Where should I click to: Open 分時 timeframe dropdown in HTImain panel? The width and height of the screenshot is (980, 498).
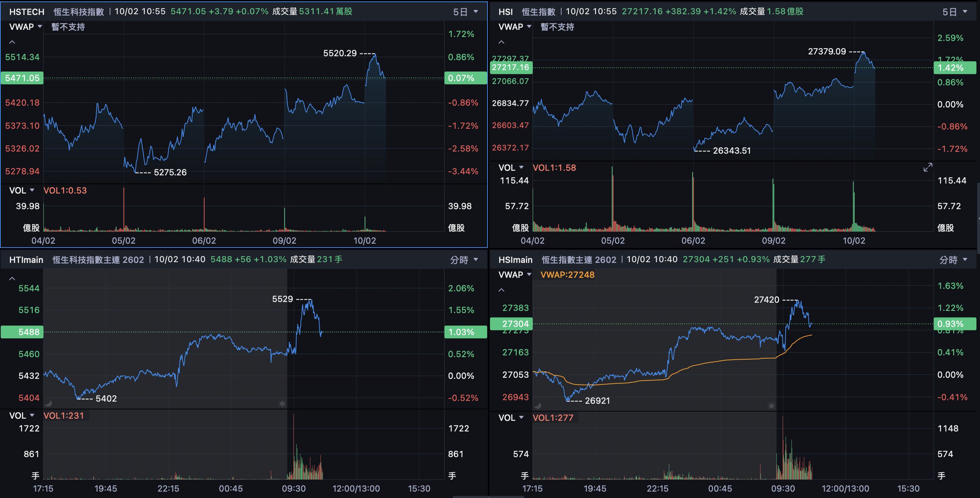pyautogui.click(x=464, y=260)
